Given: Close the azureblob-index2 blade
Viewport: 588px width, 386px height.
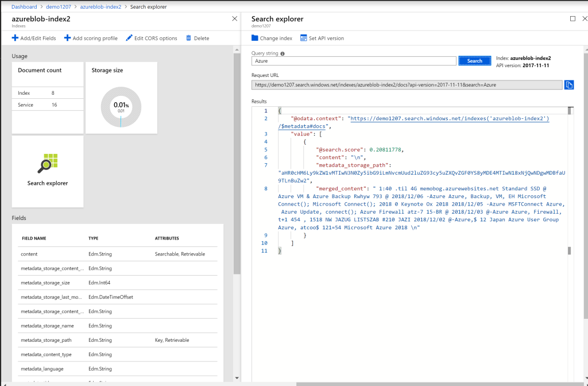Looking at the screenshot, I should click(234, 18).
